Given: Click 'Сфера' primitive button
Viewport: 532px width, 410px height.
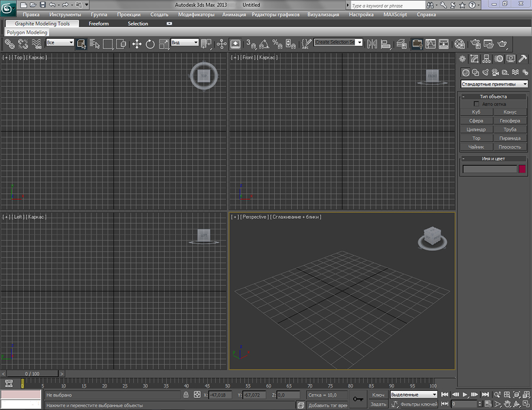Looking at the screenshot, I should click(x=476, y=120).
